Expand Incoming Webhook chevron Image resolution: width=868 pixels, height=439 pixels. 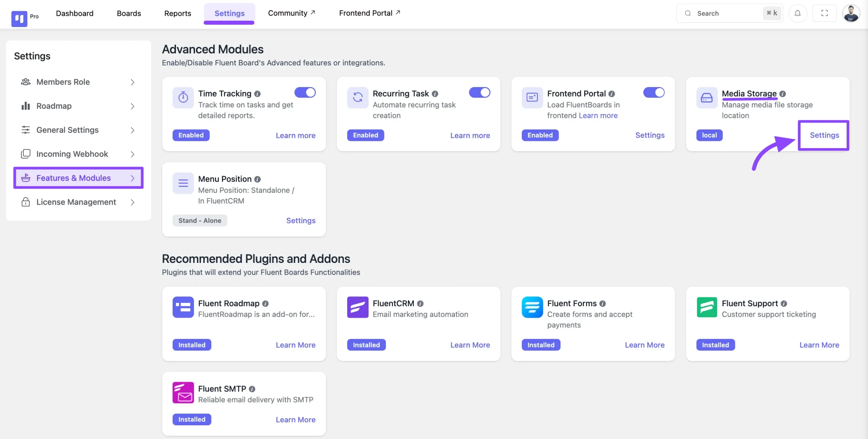pos(133,154)
